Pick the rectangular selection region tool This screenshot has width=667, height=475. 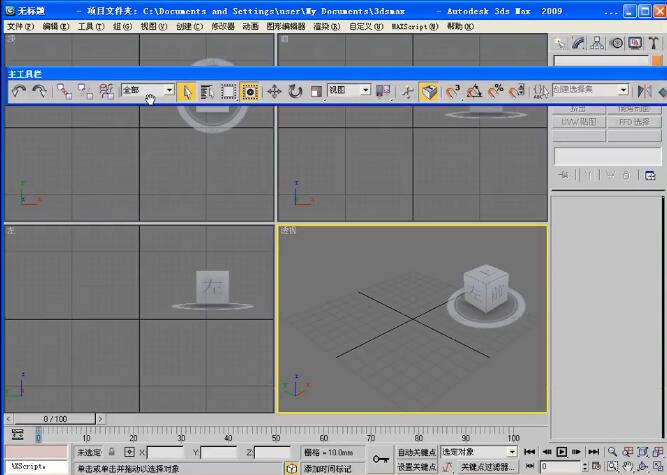point(228,92)
